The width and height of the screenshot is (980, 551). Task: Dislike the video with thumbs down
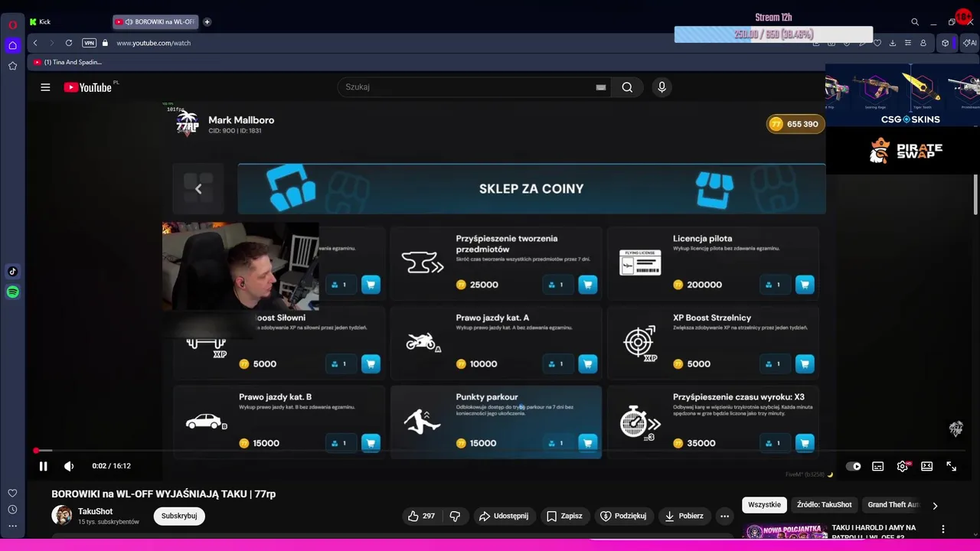455,516
